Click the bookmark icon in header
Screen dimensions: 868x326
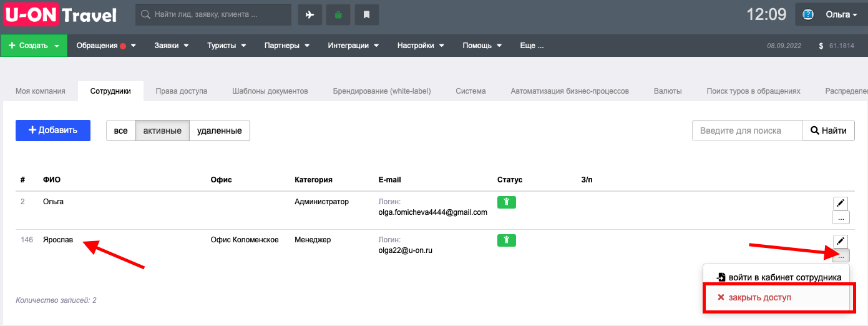(367, 14)
